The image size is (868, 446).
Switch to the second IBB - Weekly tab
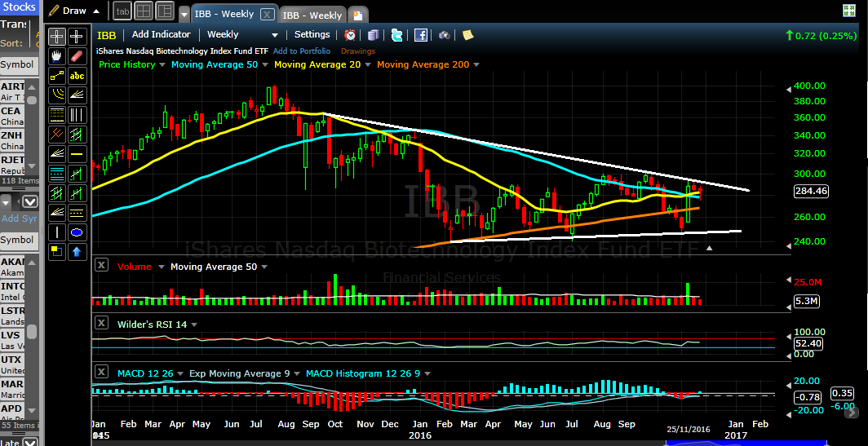[x=312, y=15]
